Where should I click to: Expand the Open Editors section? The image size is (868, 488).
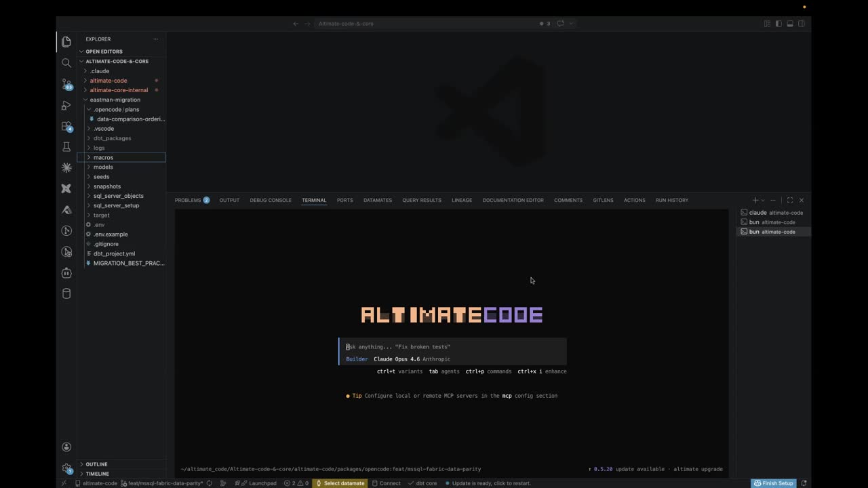[x=121, y=52]
